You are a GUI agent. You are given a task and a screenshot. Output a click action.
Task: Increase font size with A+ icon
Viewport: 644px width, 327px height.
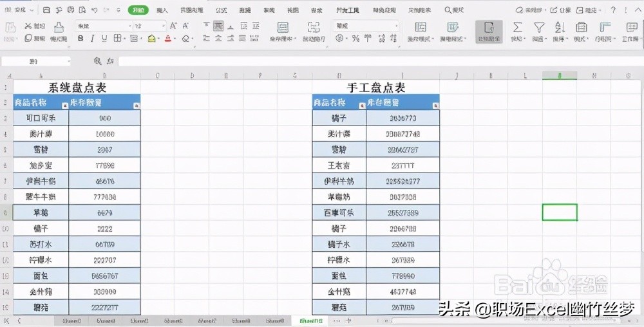tap(173, 26)
